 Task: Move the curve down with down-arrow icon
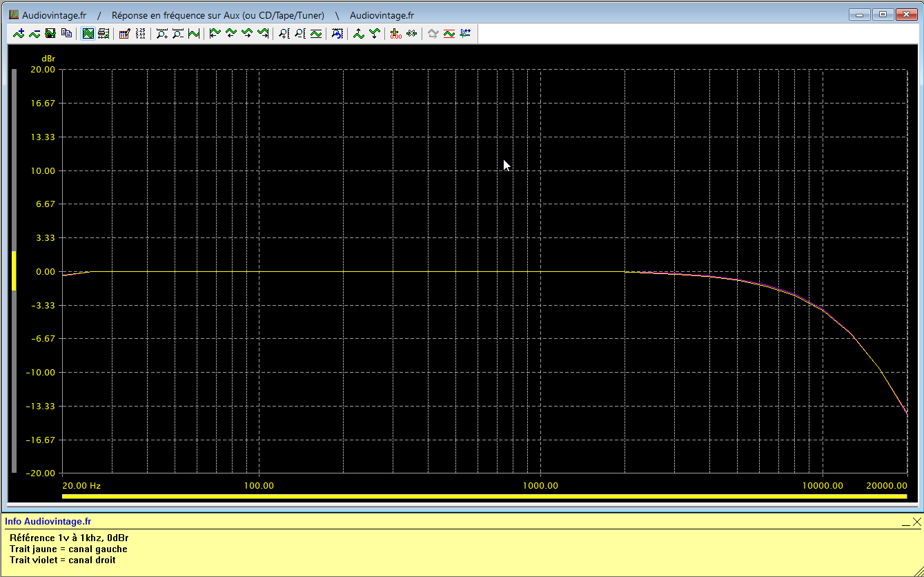374,33
